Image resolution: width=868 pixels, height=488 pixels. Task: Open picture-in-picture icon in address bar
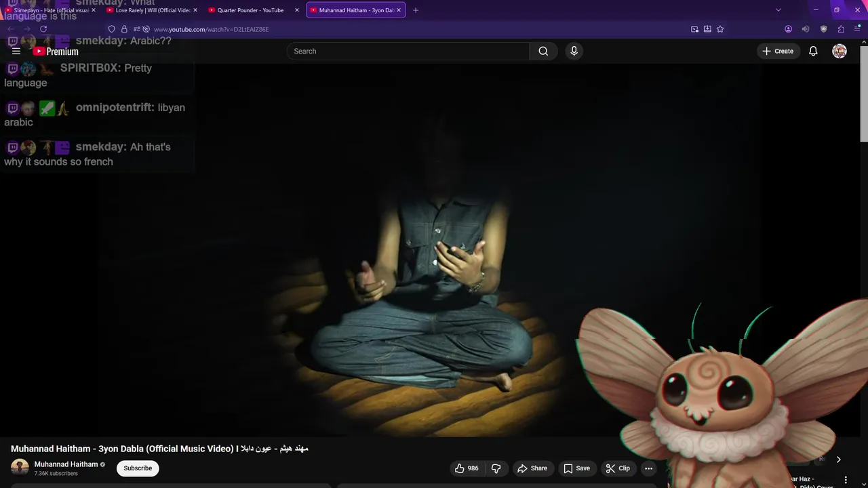click(694, 29)
